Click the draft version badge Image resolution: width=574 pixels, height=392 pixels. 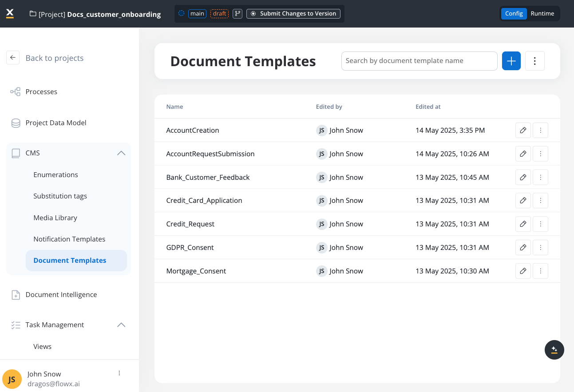click(x=219, y=14)
